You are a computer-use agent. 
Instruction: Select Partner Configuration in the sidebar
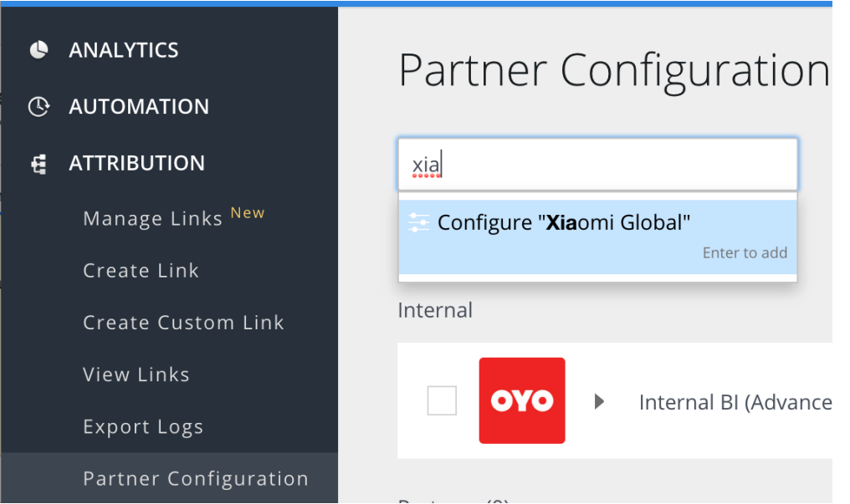click(196, 479)
